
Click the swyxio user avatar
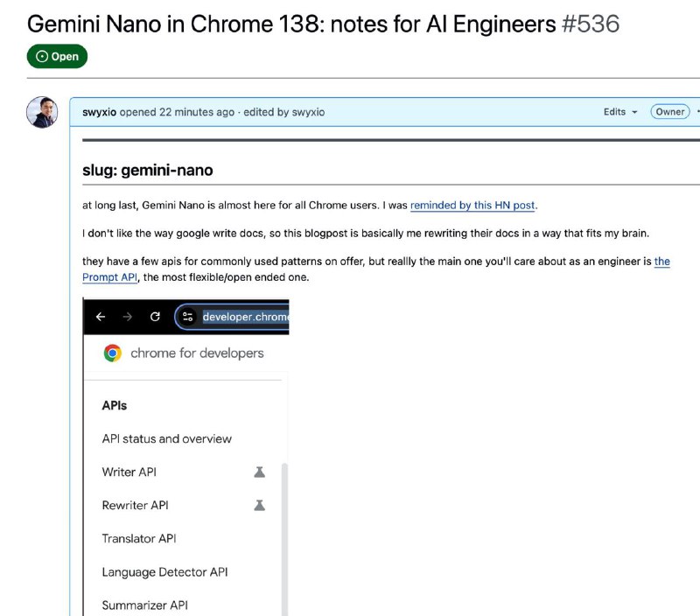(42, 112)
